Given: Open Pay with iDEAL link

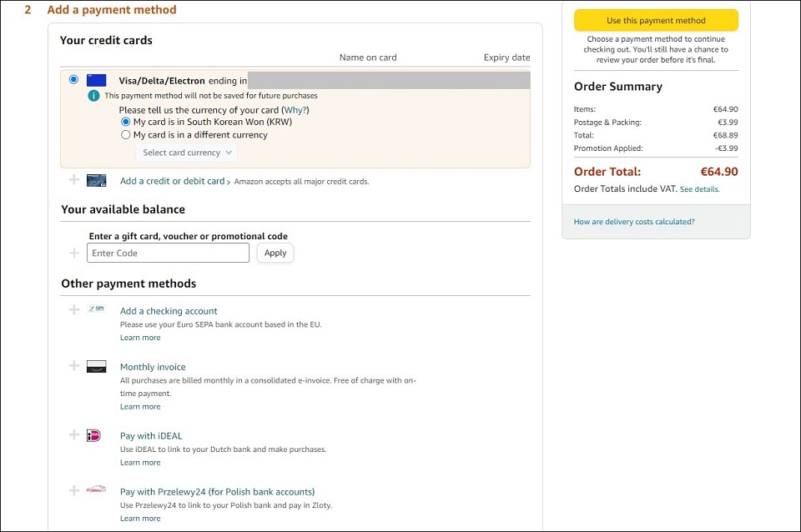Looking at the screenshot, I should (x=151, y=435).
